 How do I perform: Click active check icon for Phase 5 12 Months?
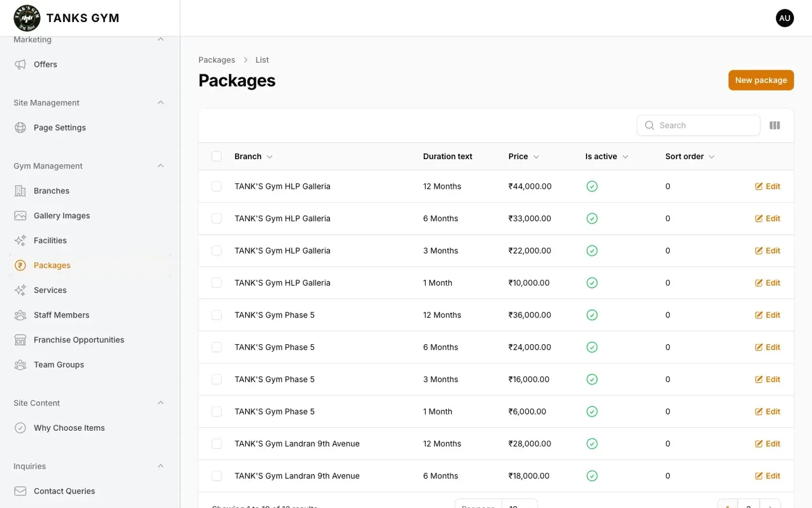coord(592,315)
